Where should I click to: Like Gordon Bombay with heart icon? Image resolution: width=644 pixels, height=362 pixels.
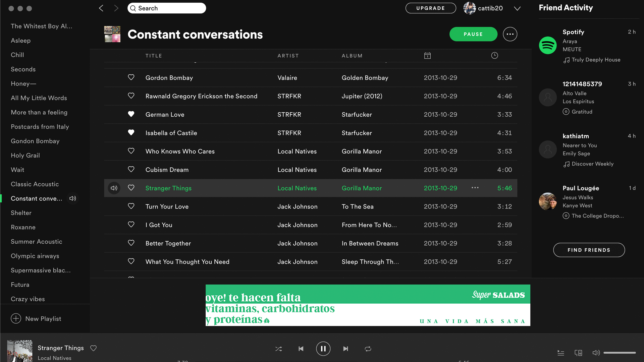point(131,77)
